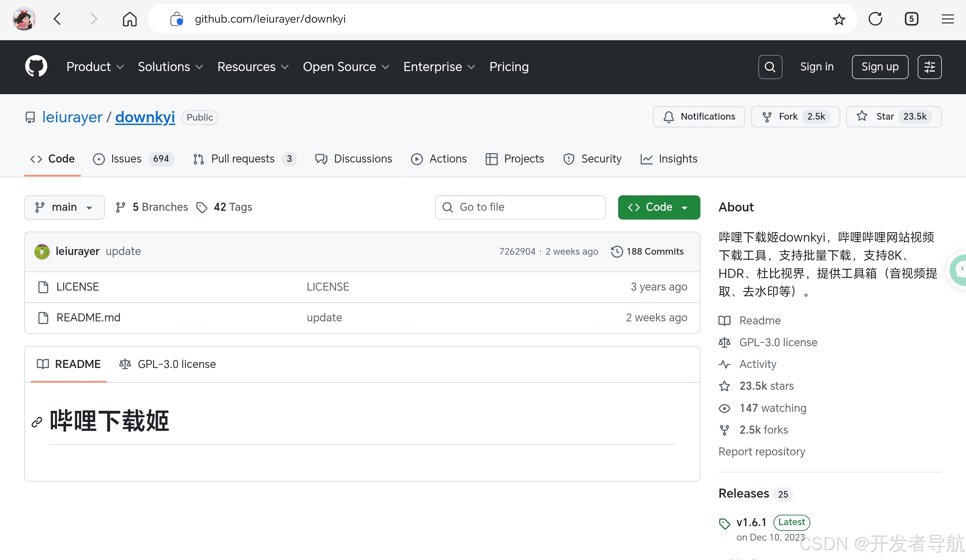The image size is (966, 560).
Task: Click the README heading anchor link icon
Action: 37,422
